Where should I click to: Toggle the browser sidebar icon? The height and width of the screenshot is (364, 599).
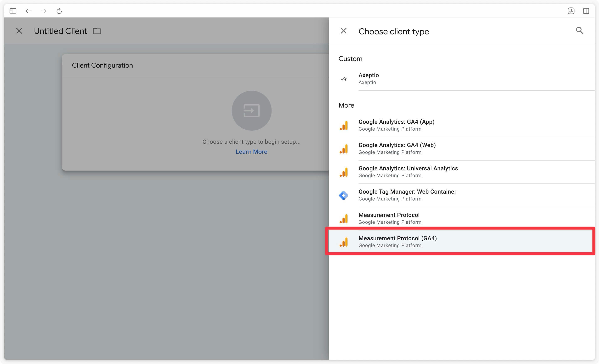point(13,11)
